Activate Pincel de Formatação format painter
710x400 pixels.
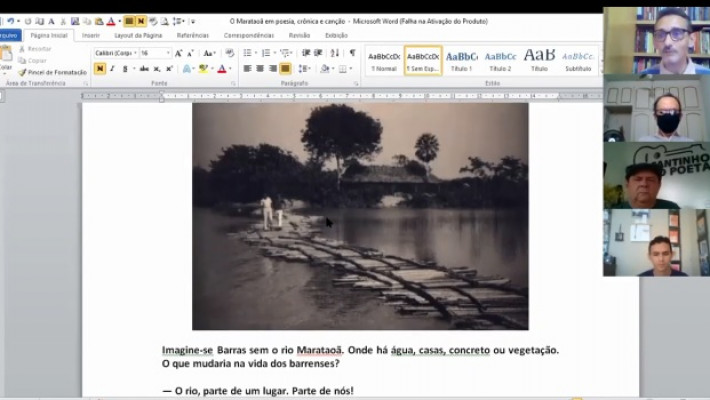point(53,72)
